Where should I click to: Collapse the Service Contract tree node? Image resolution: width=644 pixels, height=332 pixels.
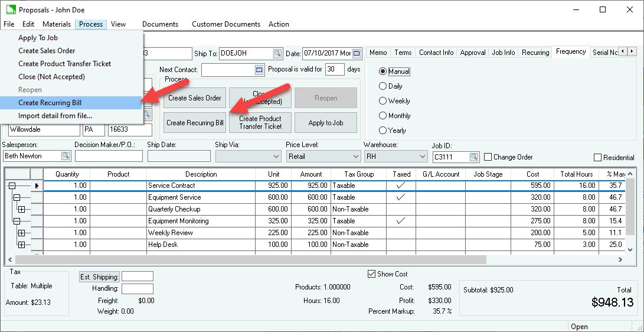11,185
